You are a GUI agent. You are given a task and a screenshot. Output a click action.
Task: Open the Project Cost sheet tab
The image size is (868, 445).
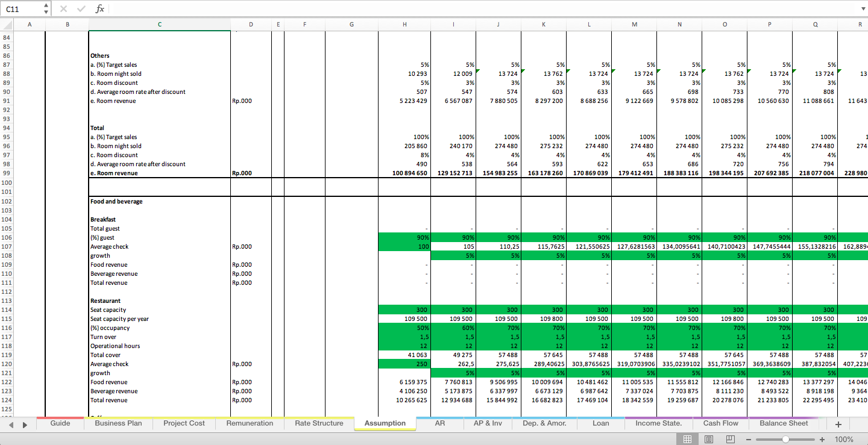coord(184,423)
